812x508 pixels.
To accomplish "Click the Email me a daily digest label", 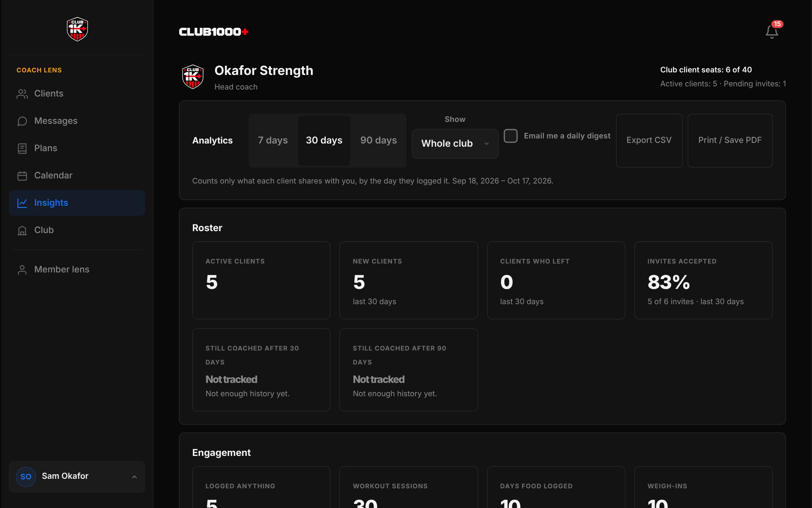I will pos(567,136).
